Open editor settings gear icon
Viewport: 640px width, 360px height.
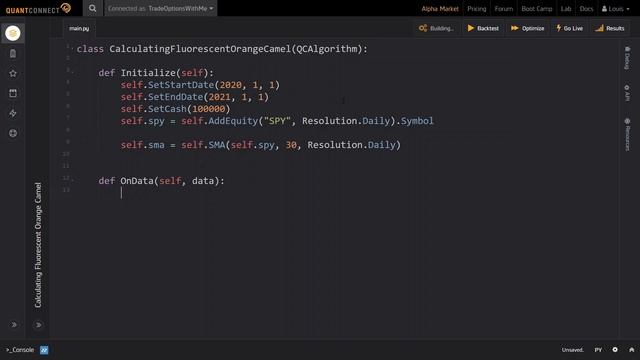pyautogui.click(x=615, y=350)
